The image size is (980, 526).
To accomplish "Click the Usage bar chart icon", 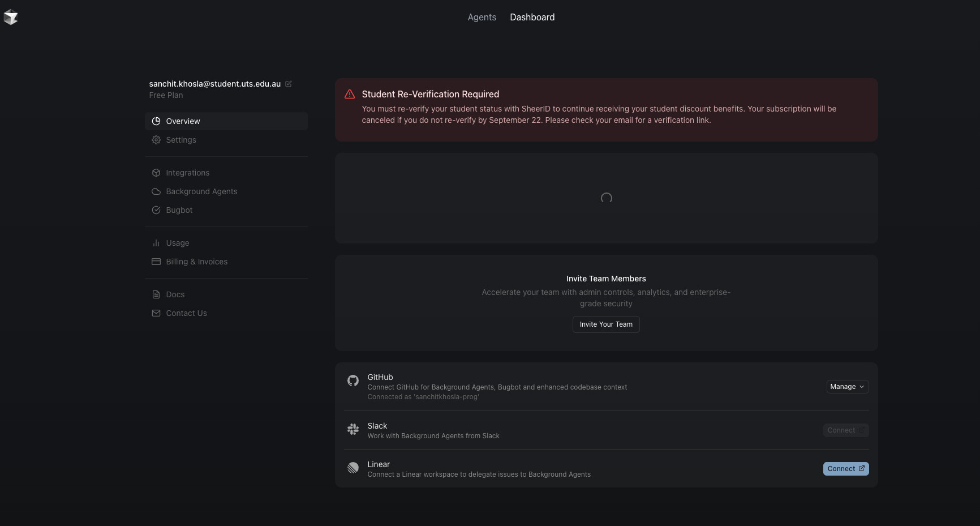I will click(x=156, y=243).
